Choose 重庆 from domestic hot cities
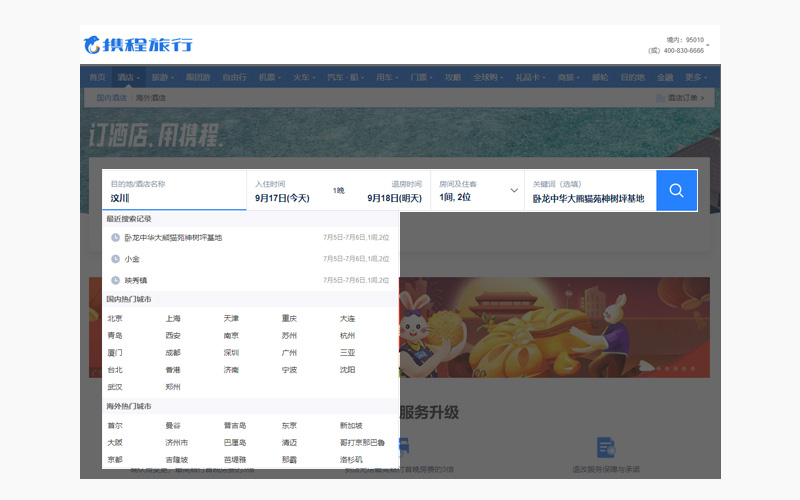The width and height of the screenshot is (800, 500). coord(289,318)
